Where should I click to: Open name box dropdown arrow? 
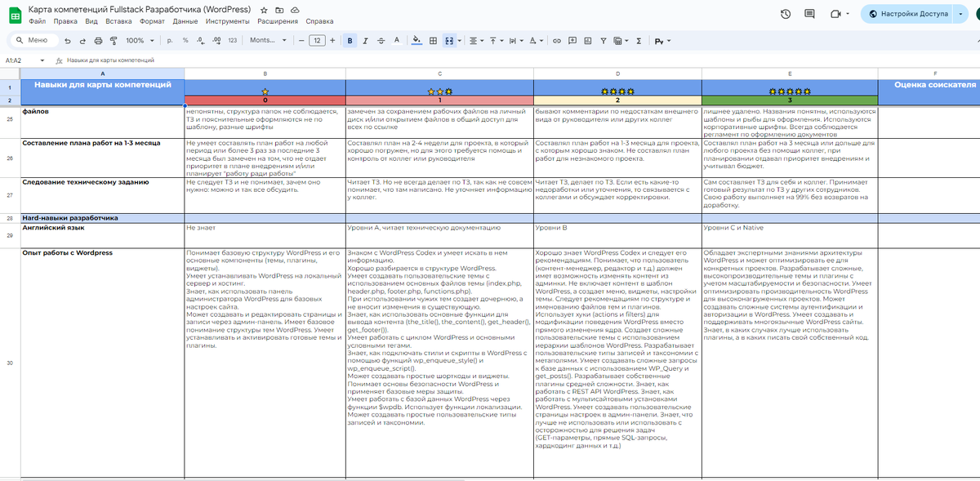[43, 60]
